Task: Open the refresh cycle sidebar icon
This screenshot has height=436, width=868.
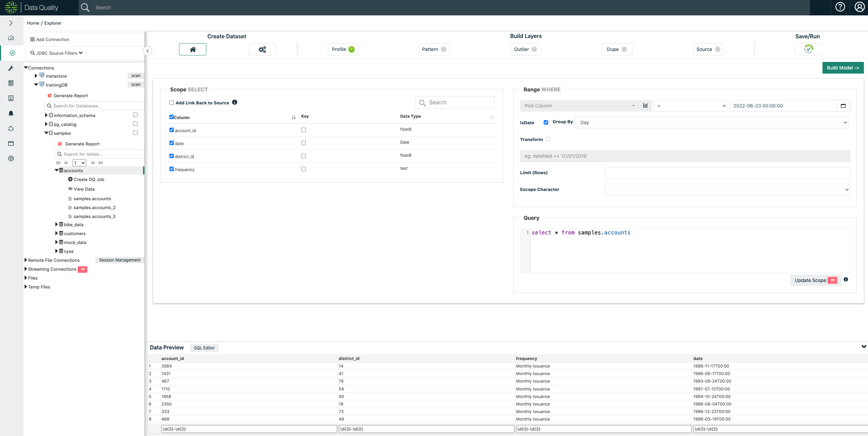Action: pyautogui.click(x=11, y=128)
